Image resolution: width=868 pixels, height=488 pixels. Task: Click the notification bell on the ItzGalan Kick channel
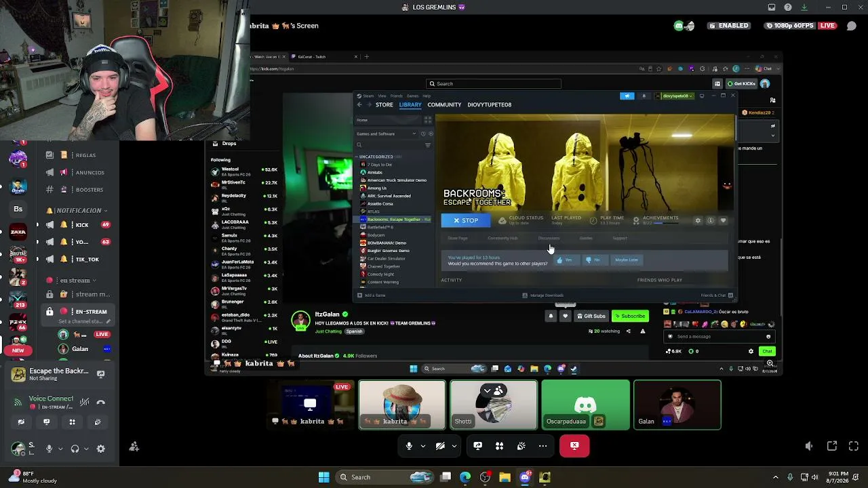[551, 316]
